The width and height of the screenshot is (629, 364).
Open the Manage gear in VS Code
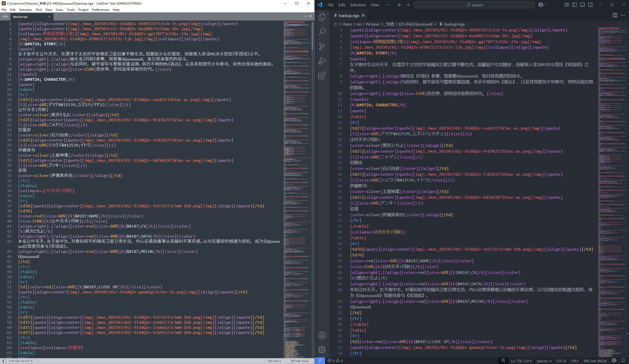tap(322, 350)
